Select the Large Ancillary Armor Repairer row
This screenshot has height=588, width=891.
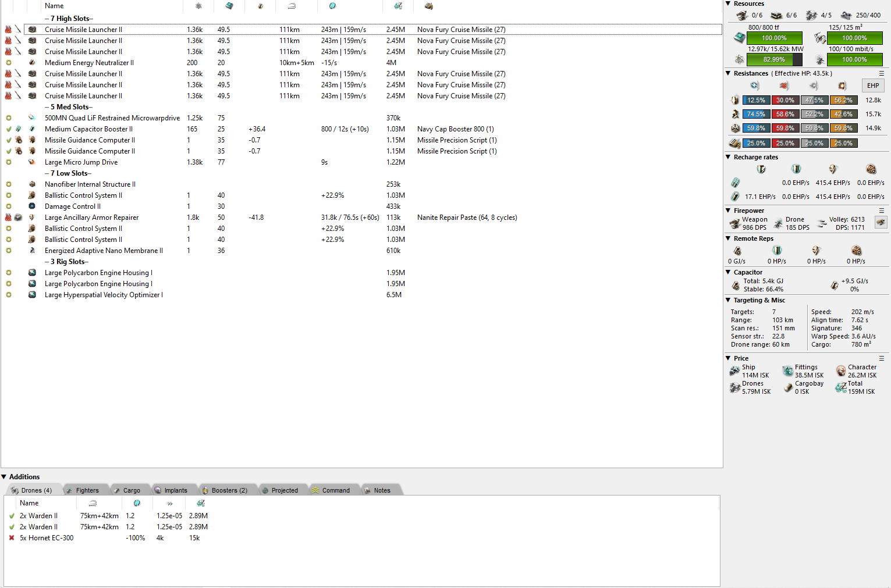(x=91, y=218)
